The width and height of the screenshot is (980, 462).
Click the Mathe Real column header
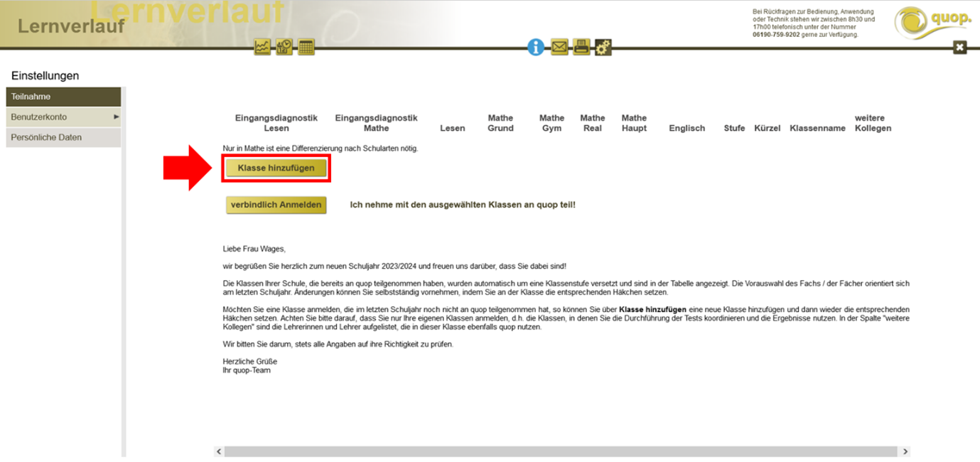pos(593,123)
